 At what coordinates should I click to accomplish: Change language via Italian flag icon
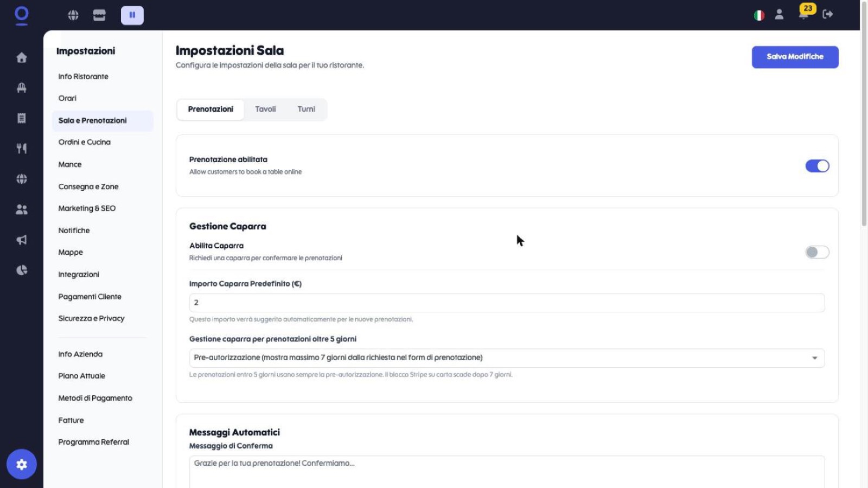(759, 15)
